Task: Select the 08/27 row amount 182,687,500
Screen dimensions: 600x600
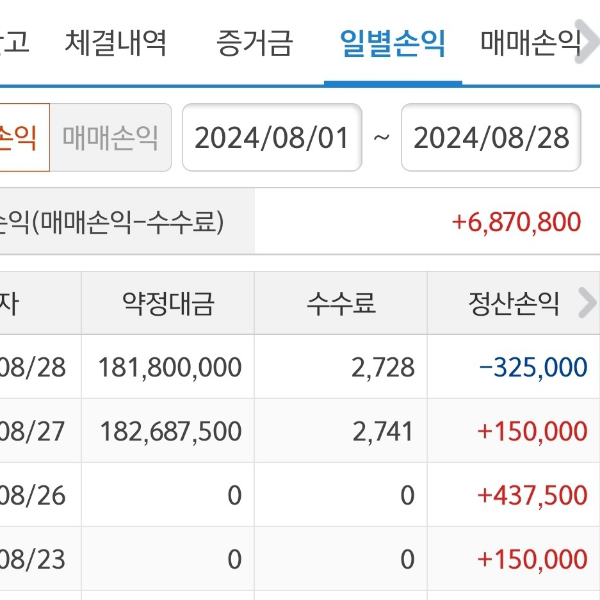Action: pyautogui.click(x=170, y=431)
